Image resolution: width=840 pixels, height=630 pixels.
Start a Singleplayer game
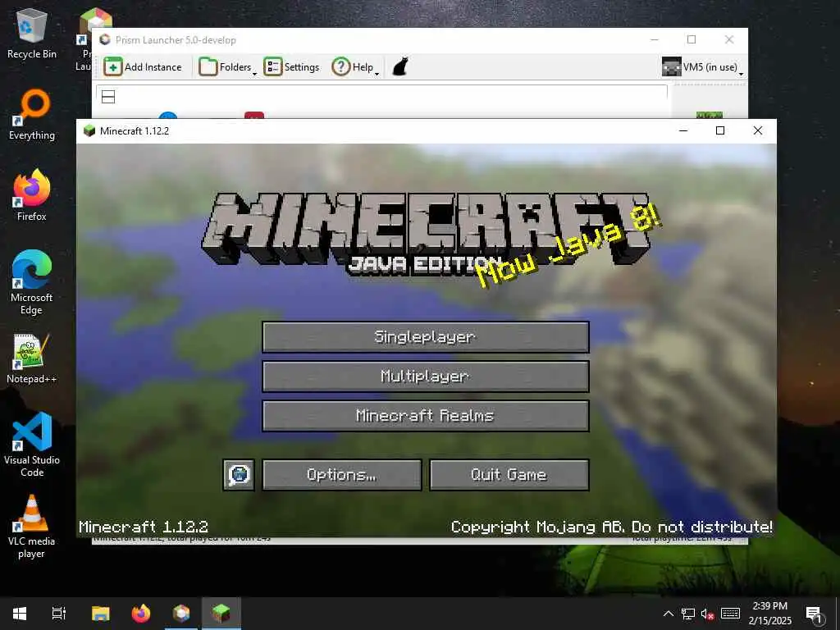click(x=426, y=337)
